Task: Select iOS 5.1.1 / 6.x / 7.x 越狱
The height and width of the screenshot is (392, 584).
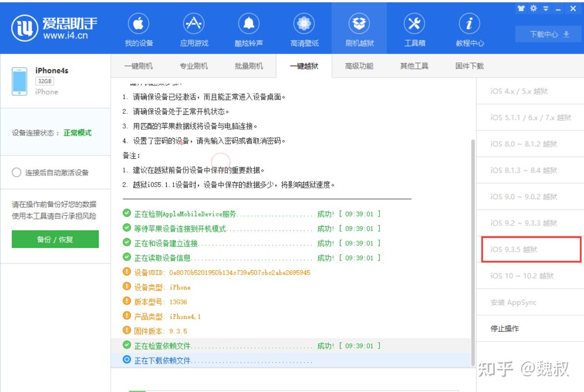Action: (x=530, y=118)
